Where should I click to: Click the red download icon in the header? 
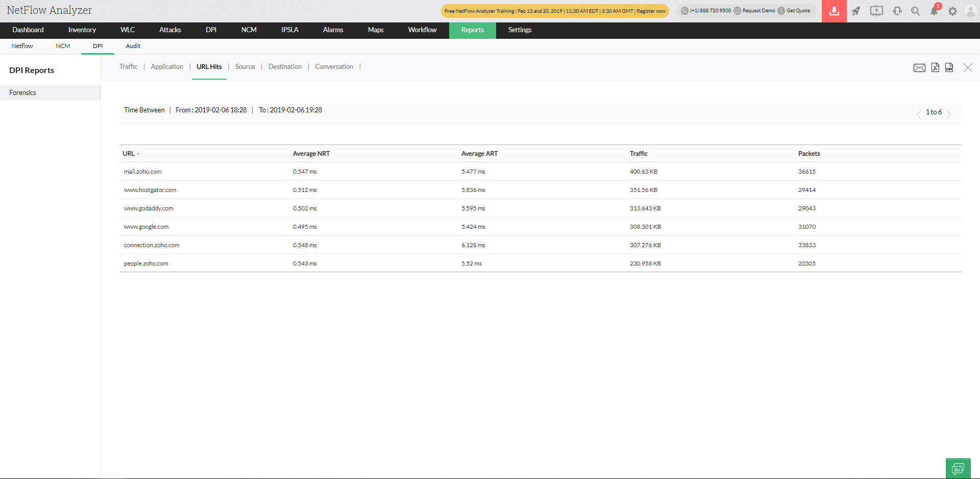(834, 11)
